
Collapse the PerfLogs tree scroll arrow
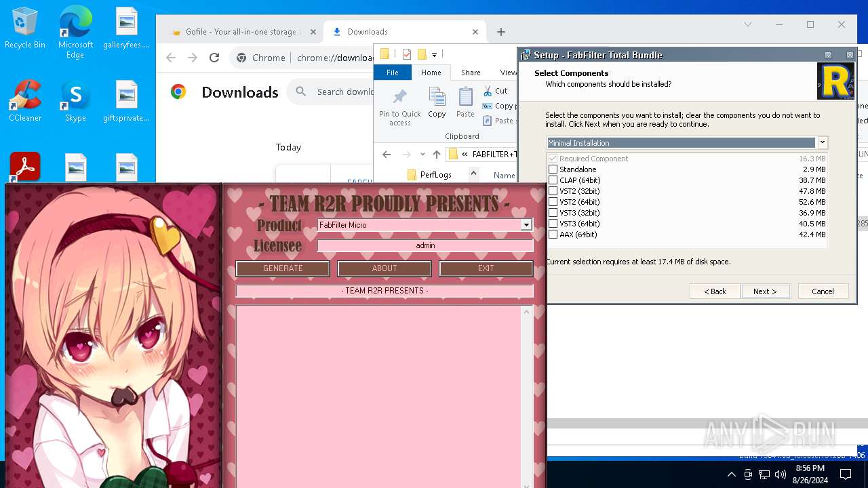[x=473, y=174]
